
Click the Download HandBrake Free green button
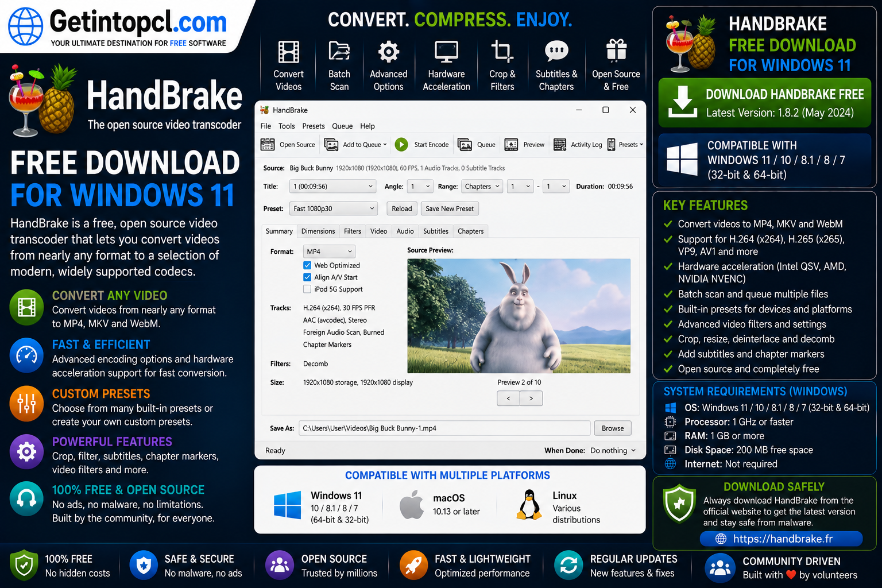(765, 103)
